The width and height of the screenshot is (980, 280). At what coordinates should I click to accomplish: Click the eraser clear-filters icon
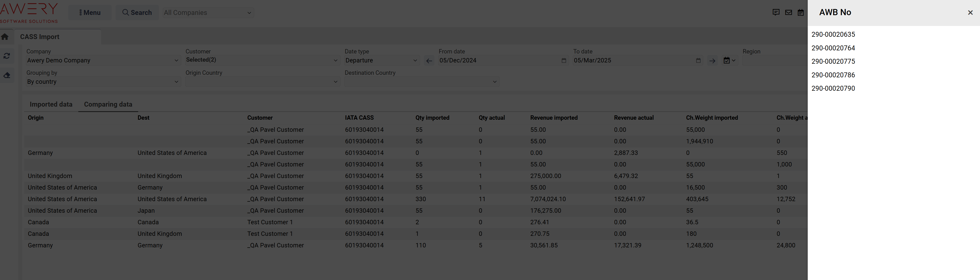pos(7,75)
